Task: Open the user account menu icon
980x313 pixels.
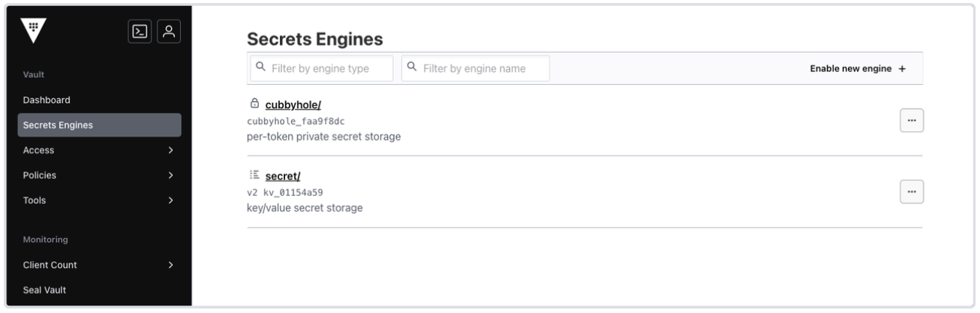Action: coord(170,32)
